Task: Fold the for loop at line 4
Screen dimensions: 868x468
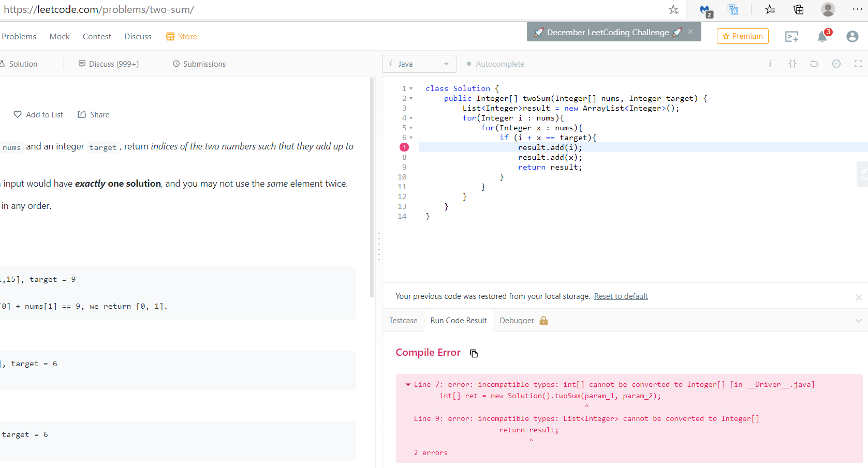Action: point(411,118)
